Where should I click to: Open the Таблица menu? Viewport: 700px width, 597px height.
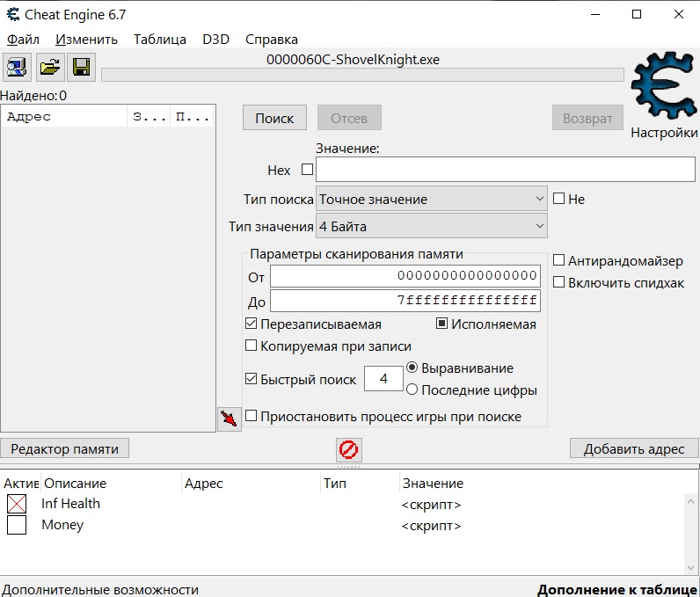(x=160, y=40)
